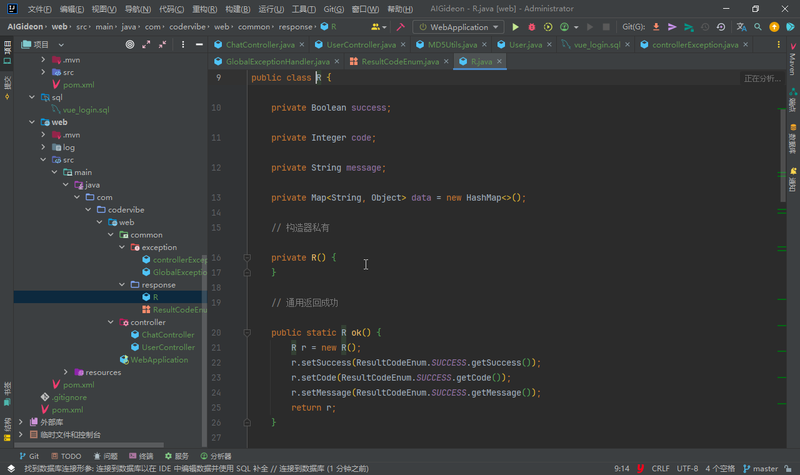
Task: Expand all project tree nodes icon
Action: pyautogui.click(x=146, y=45)
